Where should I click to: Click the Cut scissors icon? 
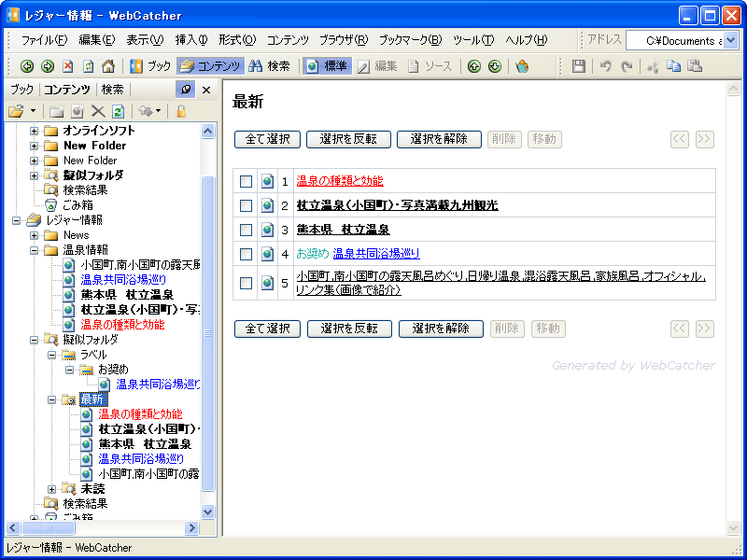click(653, 66)
